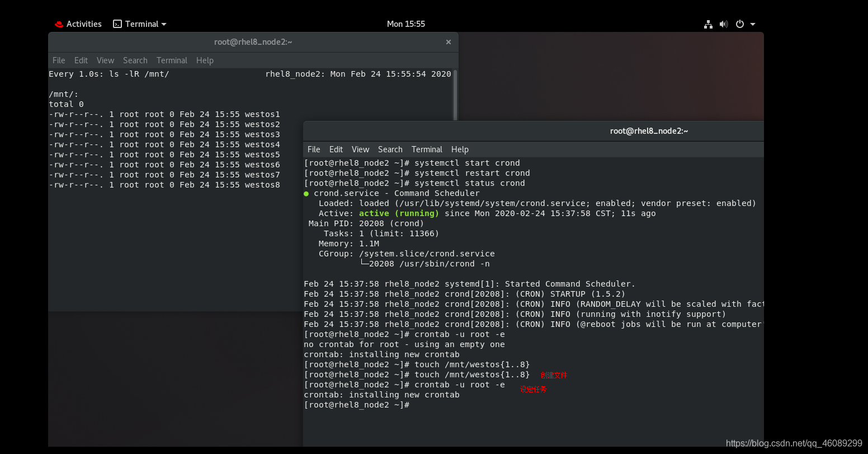Click 'no crontab for root' message line
Viewport: 868px width, 454px height.
[x=404, y=344]
